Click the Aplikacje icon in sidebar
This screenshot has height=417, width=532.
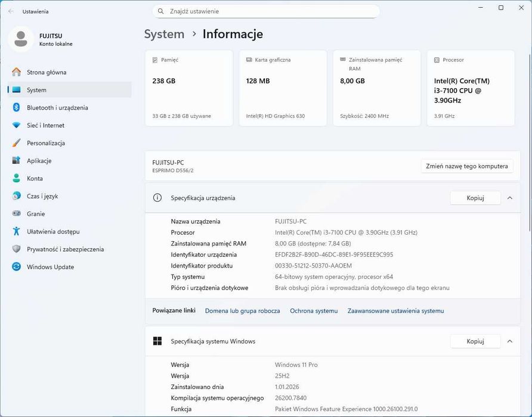[x=16, y=160]
